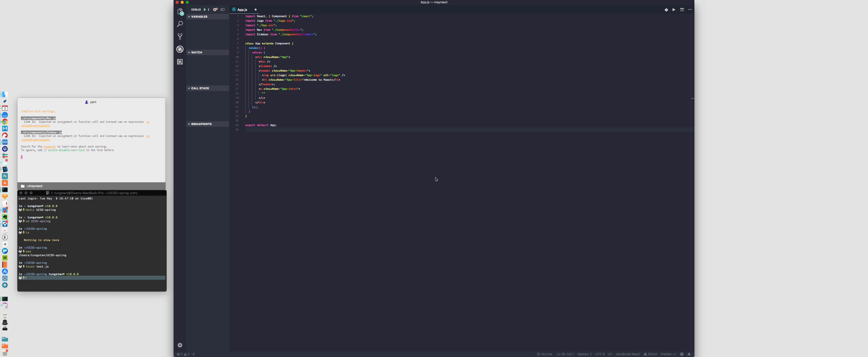Open Sketch from the dock
The width and height of the screenshot is (868, 357).
tap(5, 196)
